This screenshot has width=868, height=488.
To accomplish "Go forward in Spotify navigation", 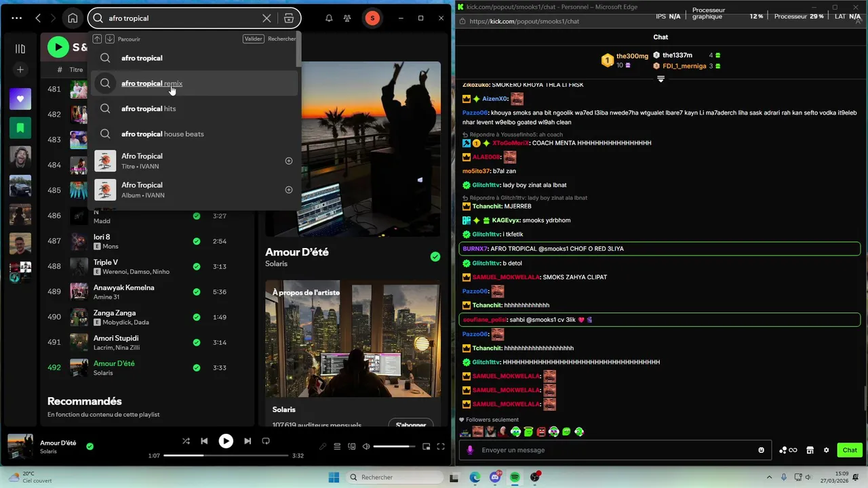I will 53,18.
